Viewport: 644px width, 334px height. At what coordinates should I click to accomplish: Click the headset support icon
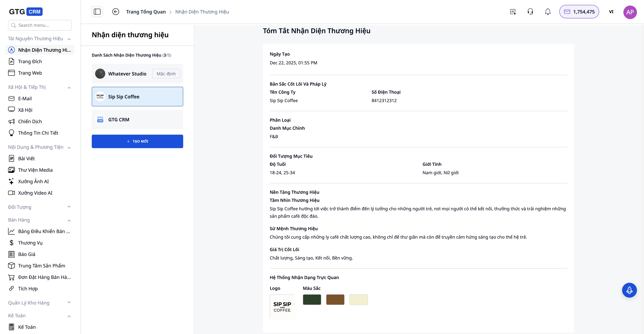530,12
